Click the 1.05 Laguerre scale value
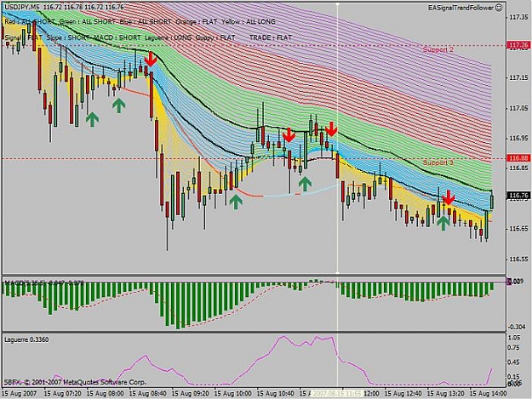Screen dimensions: 532x399 514,338
